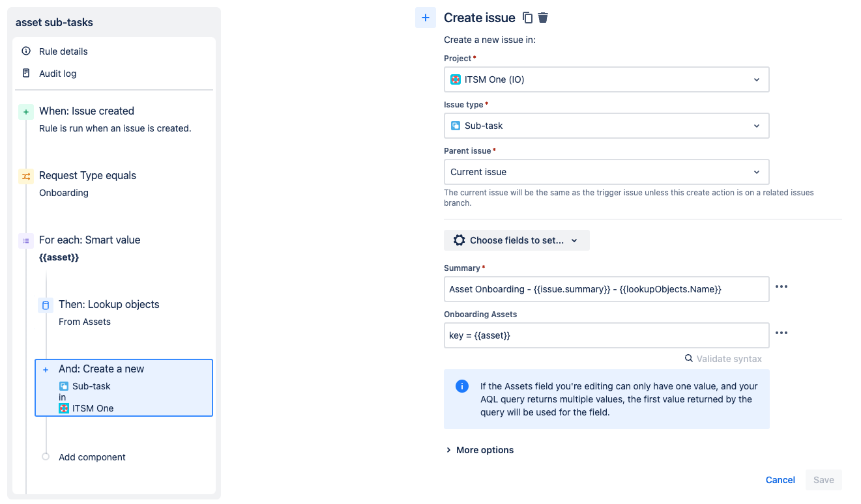Click the Sub-task icon in the rule step
The width and height of the screenshot is (861, 504).
[x=64, y=386]
